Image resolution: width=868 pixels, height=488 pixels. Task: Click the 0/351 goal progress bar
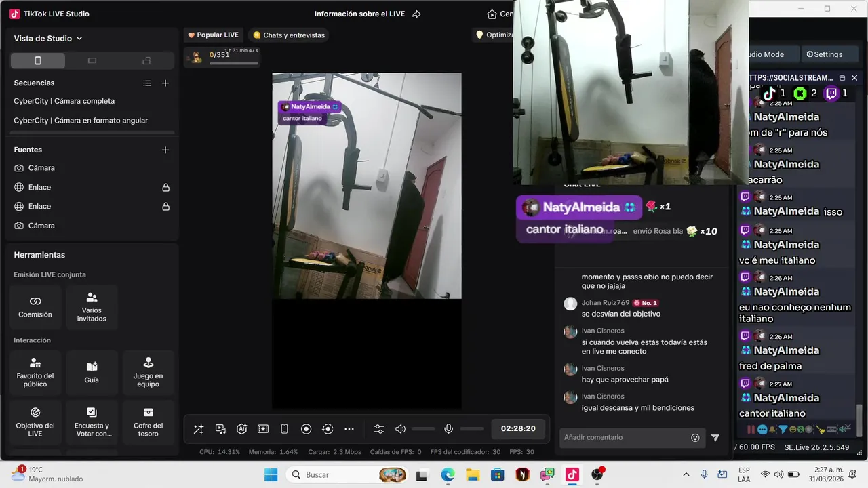234,64
